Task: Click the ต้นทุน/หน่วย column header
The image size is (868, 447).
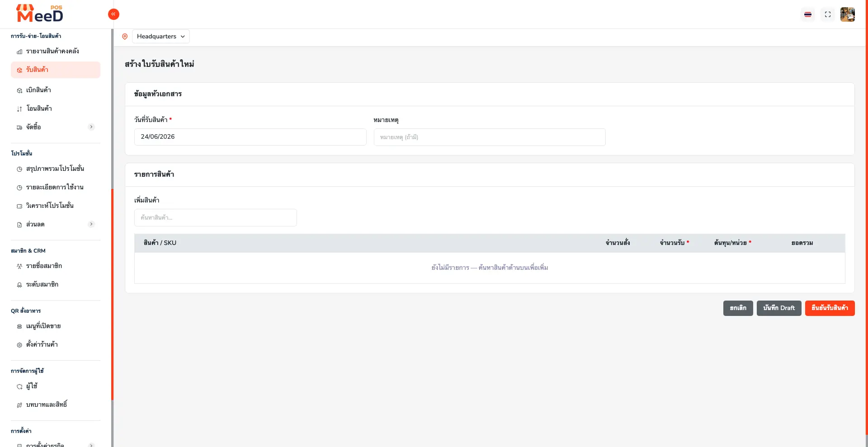Action: (x=733, y=243)
